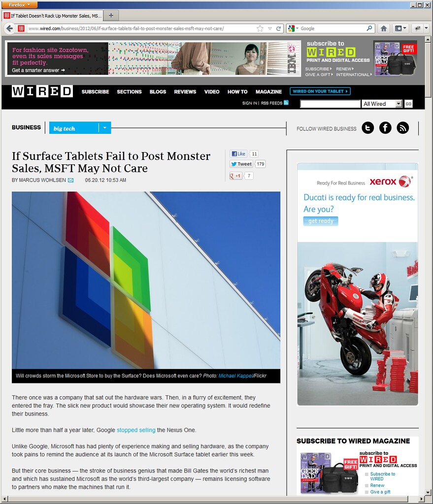The height and width of the screenshot is (504, 433).
Task: Click the browser back arrow button
Action: (10, 29)
